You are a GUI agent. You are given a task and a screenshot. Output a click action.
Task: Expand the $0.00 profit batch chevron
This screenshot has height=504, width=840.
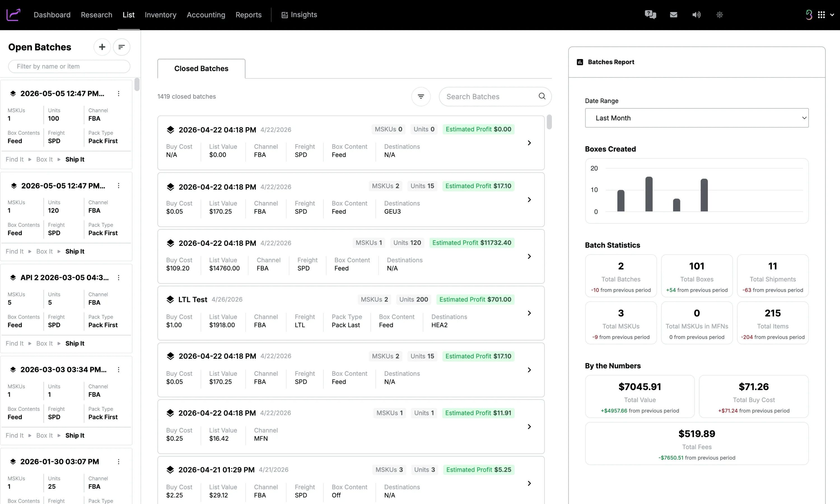(529, 143)
